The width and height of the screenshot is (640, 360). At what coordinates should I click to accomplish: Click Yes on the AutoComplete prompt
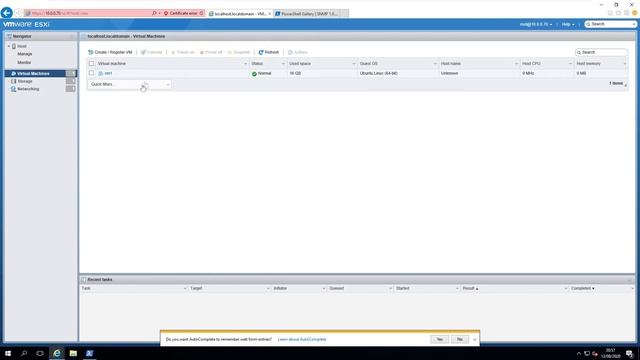[440, 340]
